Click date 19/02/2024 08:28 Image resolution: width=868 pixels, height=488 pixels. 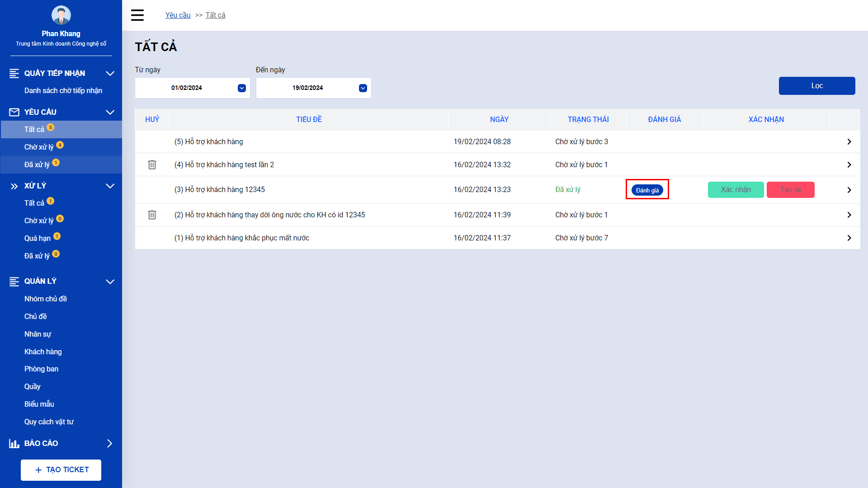pyautogui.click(x=482, y=142)
